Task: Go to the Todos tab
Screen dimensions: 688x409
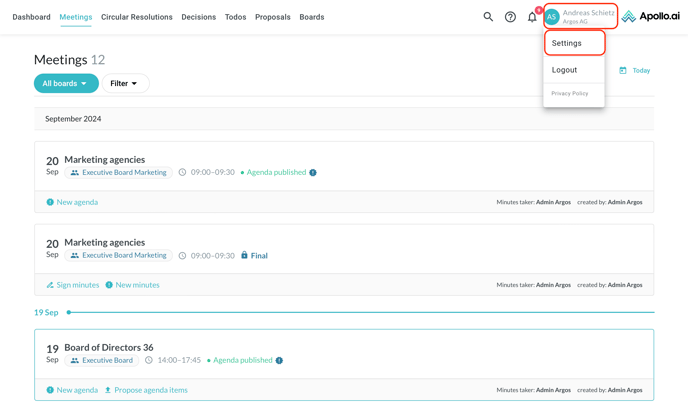Action: pos(235,17)
